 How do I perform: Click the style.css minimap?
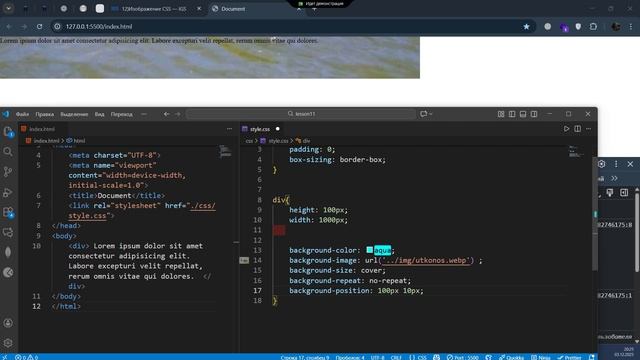(x=575, y=151)
